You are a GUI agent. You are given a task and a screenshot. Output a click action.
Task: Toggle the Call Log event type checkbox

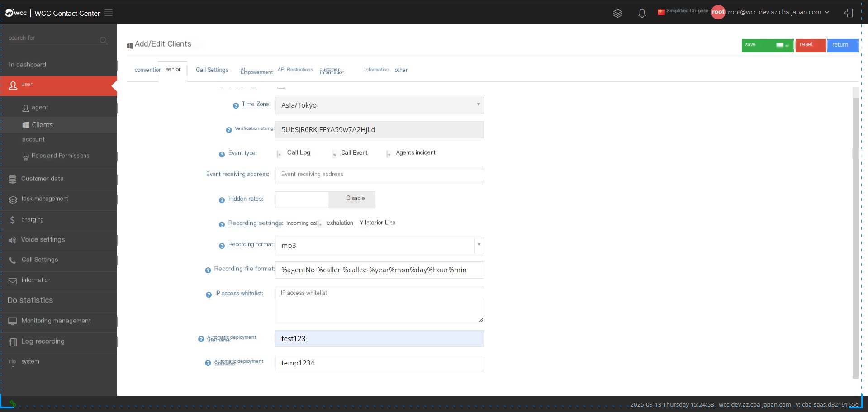click(279, 154)
